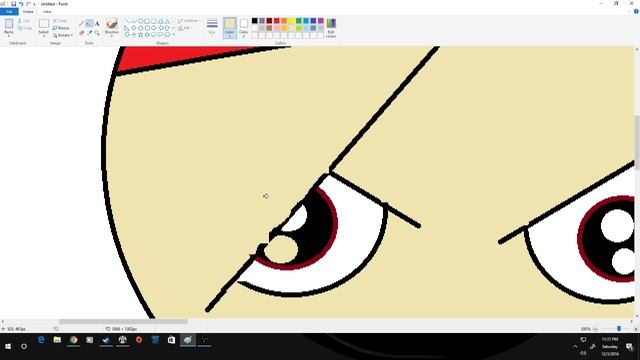Viewport: 640px width, 360px height.
Task: Select the Eraser tool
Action: click(82, 33)
